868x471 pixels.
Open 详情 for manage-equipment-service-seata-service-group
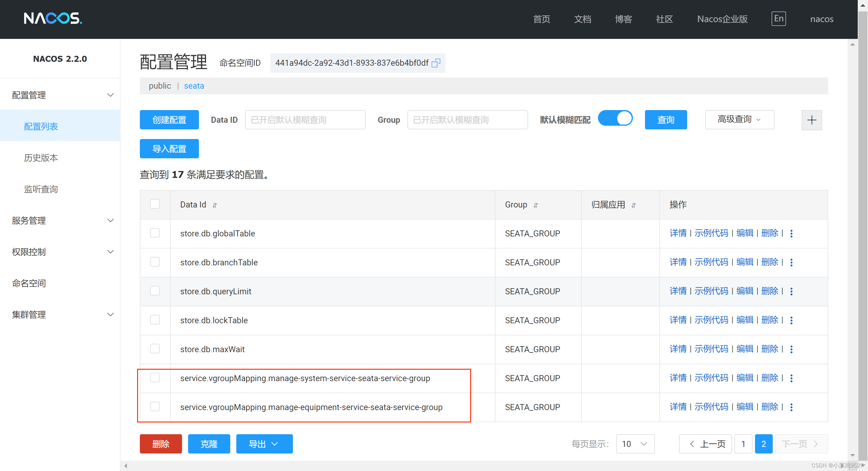point(678,407)
